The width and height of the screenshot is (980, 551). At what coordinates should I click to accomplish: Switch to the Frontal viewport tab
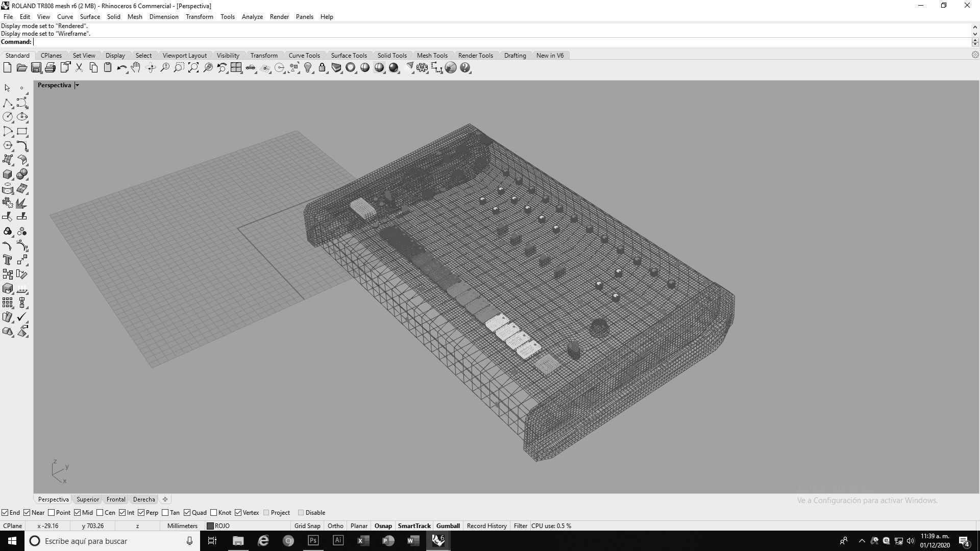tap(116, 499)
